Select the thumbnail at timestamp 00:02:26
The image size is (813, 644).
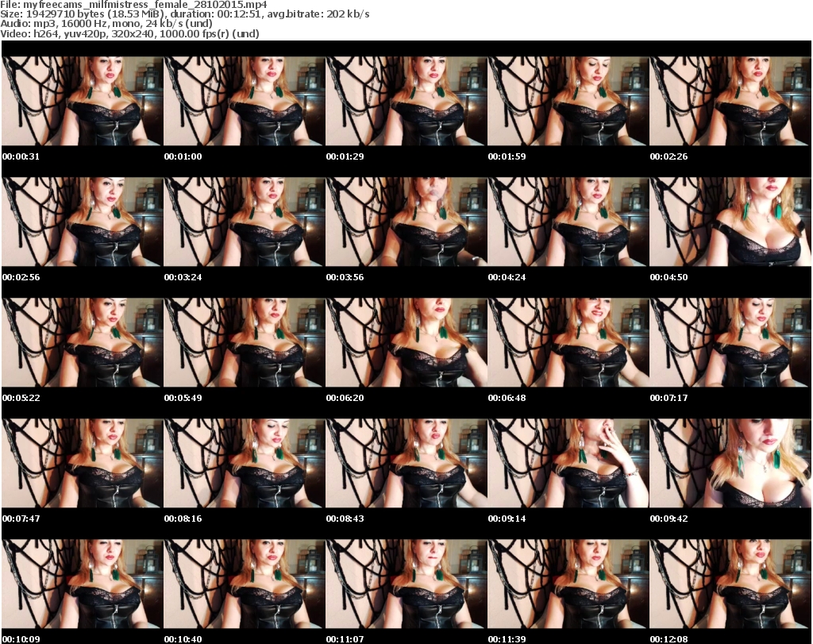tap(730, 101)
